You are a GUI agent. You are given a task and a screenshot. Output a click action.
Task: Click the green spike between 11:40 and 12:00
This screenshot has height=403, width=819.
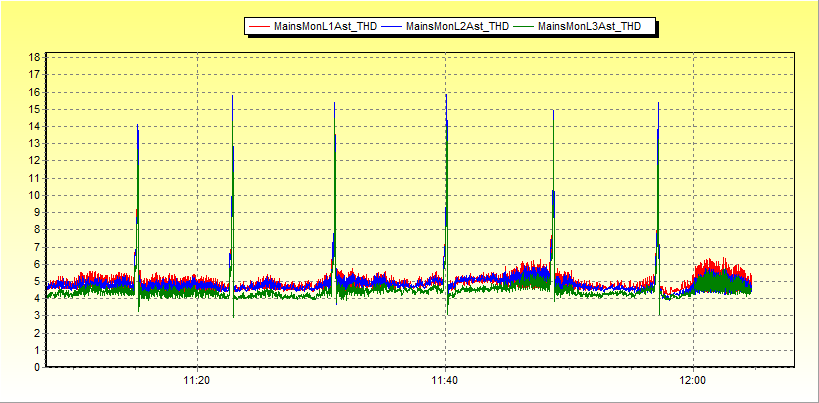[x=553, y=112]
